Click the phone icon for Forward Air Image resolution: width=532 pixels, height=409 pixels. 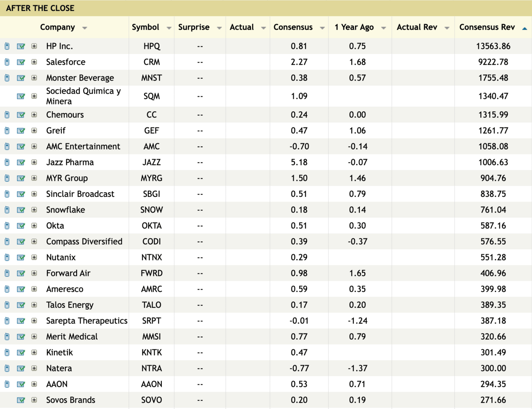[7, 273]
